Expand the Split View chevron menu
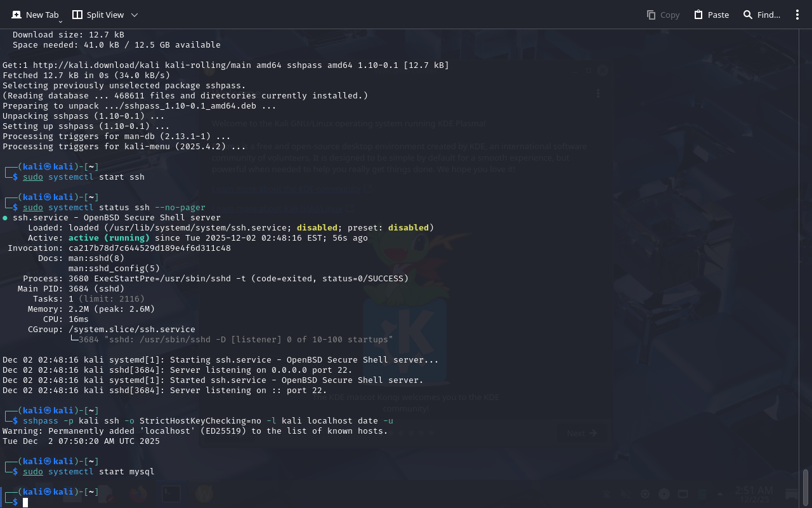812x508 pixels. [x=134, y=15]
